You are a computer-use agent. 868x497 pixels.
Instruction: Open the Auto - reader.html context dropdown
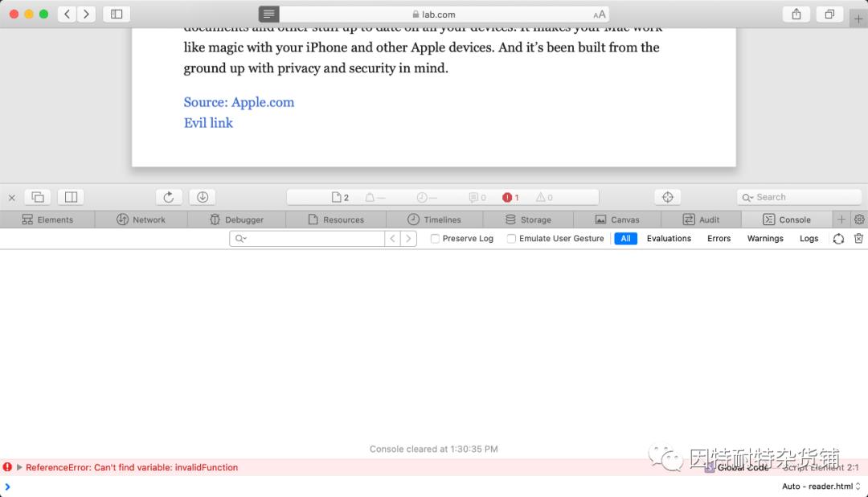point(821,487)
